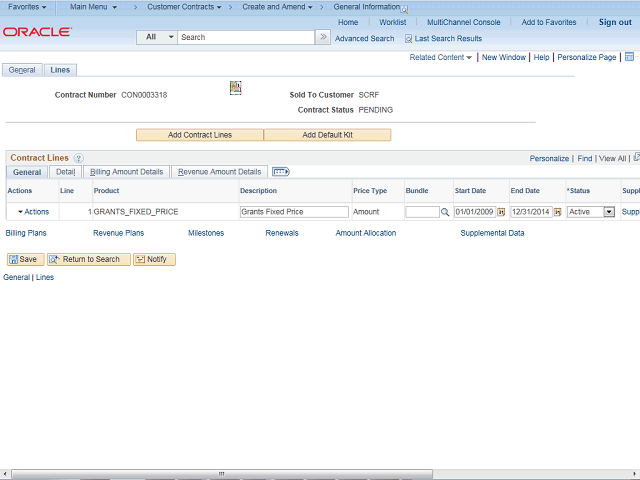Click Find link in Contract Lines grid
This screenshot has width=640, height=480.
pos(584,159)
